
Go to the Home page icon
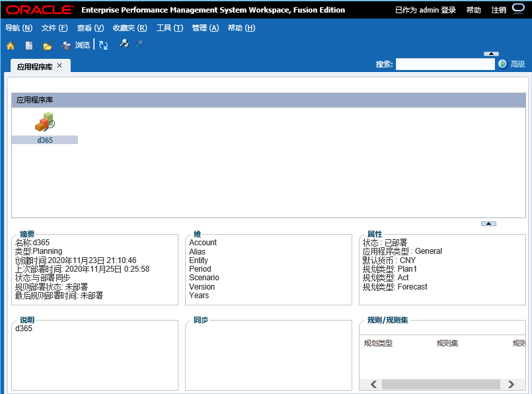[x=11, y=46]
